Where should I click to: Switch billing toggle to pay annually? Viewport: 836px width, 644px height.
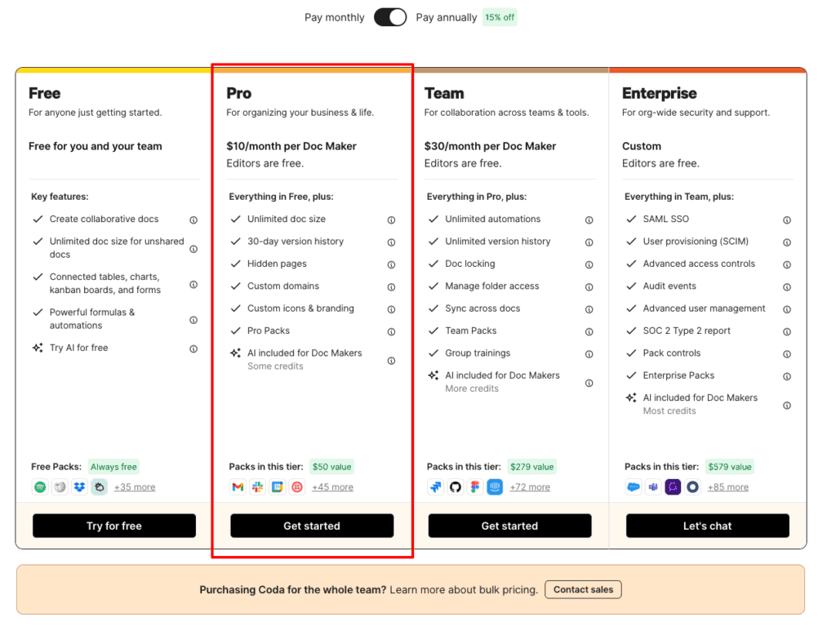(390, 17)
